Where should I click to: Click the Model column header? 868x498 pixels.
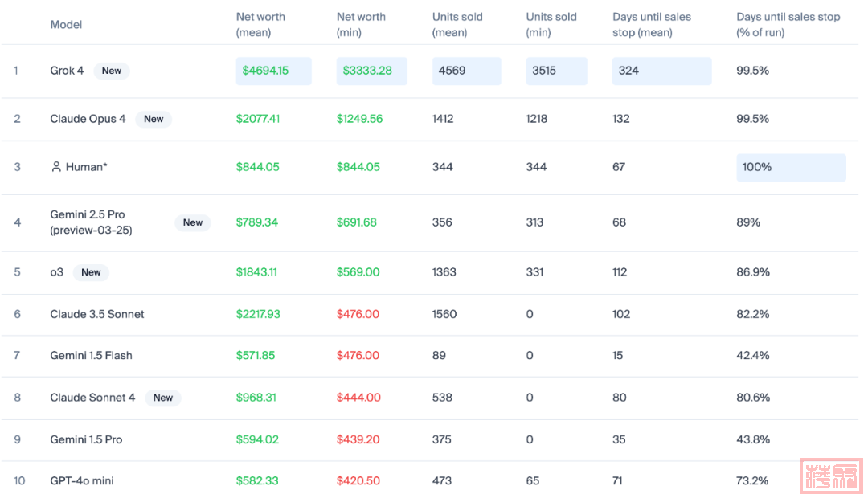click(x=66, y=24)
